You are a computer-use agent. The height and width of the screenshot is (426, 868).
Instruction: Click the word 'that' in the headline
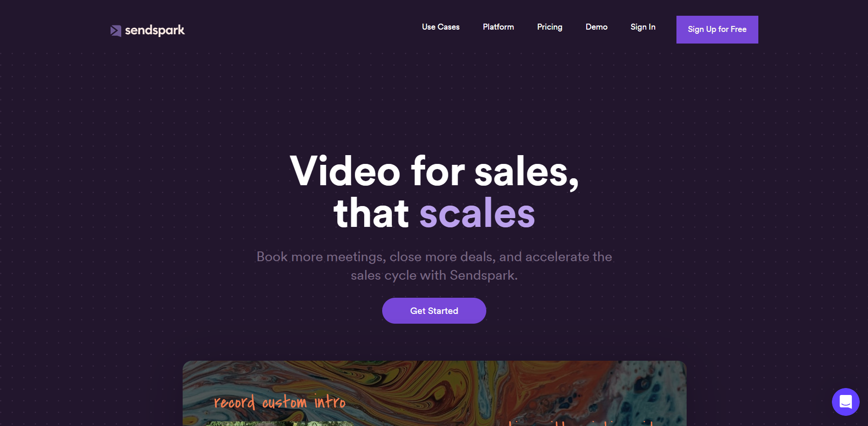371,213
